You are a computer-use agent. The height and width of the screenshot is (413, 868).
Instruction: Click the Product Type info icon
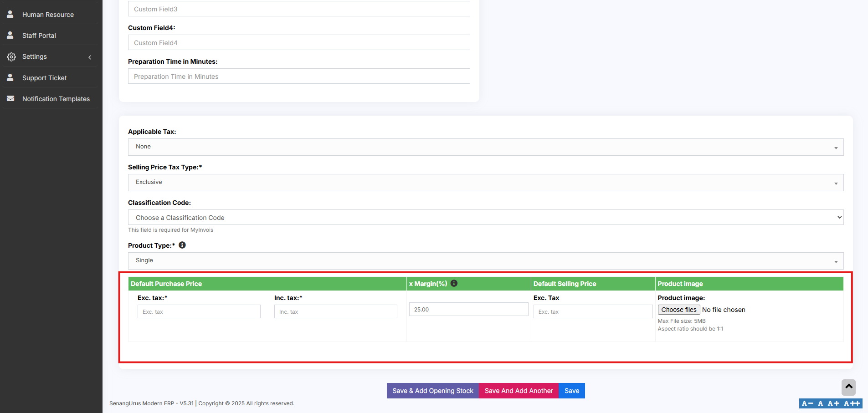coord(182,245)
